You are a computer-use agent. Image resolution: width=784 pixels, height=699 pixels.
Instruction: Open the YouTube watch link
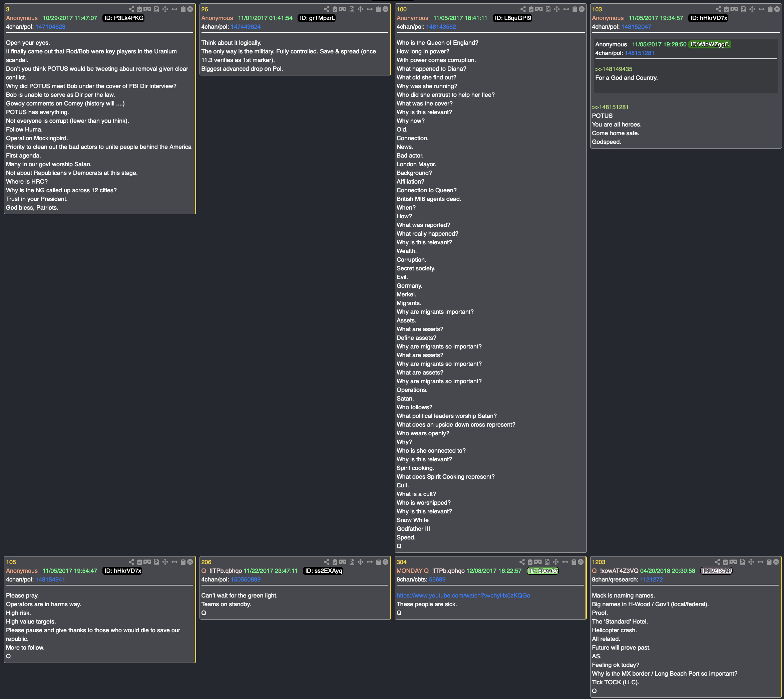pos(463,595)
